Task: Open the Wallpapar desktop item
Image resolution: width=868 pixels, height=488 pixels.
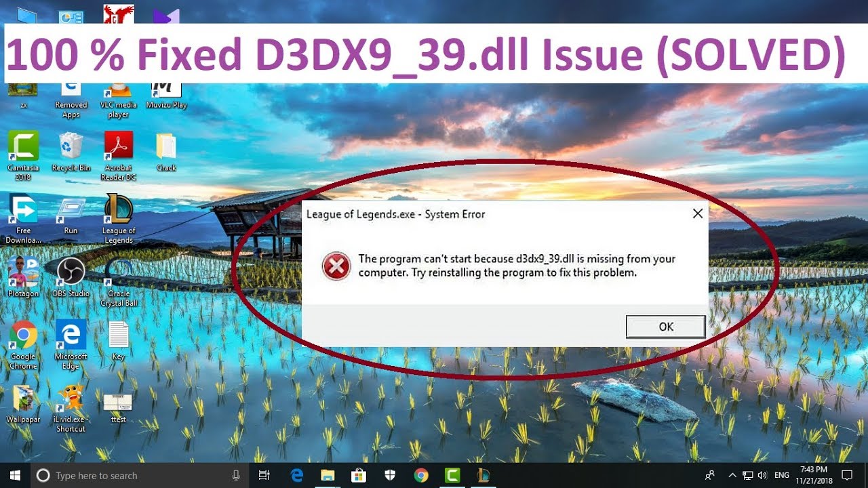Action: [x=23, y=403]
